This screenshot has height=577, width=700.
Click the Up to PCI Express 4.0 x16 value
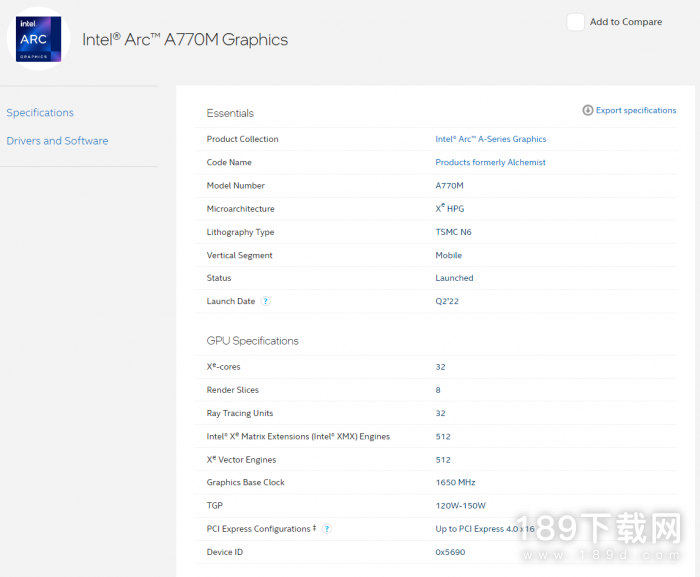tap(485, 529)
